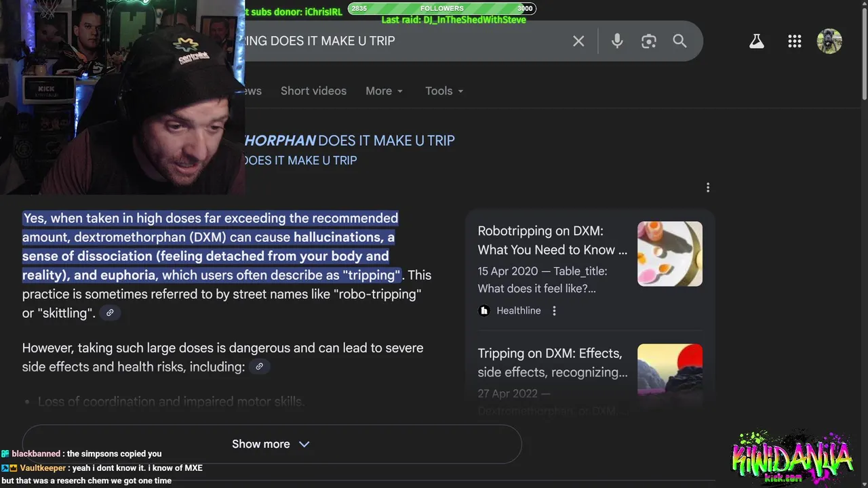The height and width of the screenshot is (488, 868).
Task: Open Search Labs flask icon
Action: click(757, 41)
